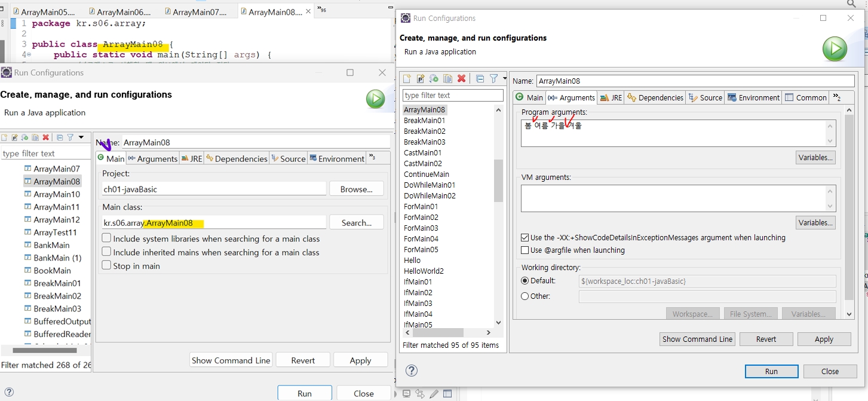Select the new prototype launch configuration icon
Image resolution: width=868 pixels, height=401 pixels.
[420, 78]
